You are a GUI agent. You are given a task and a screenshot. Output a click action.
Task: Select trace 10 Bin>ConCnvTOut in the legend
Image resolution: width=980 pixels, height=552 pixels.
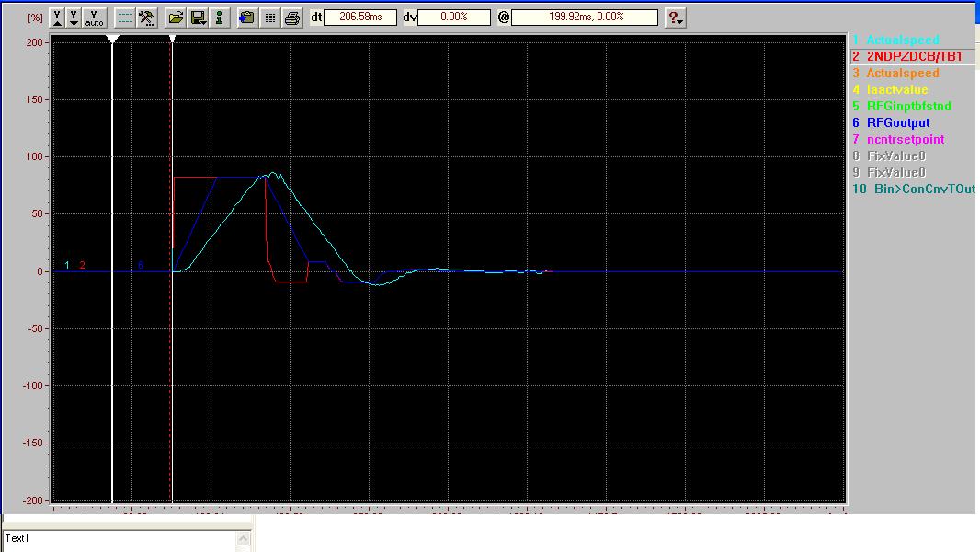point(913,189)
